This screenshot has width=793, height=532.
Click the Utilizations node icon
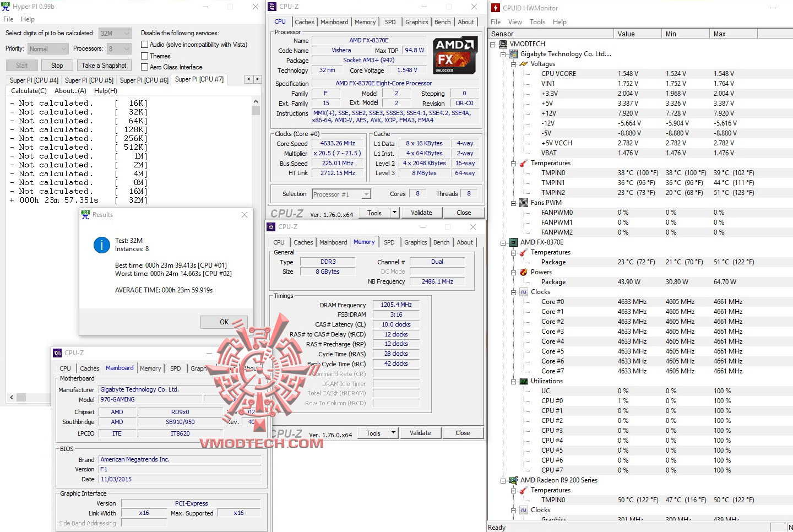coord(524,381)
